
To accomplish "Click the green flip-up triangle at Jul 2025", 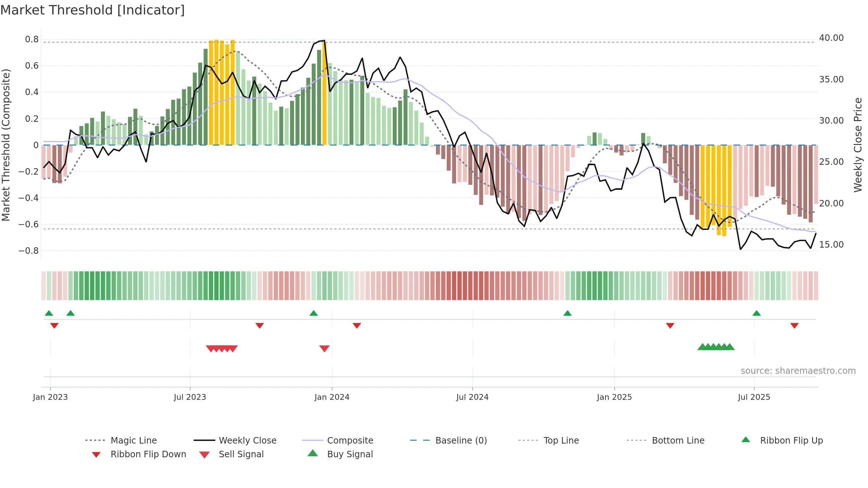I will pyautogui.click(x=757, y=313).
